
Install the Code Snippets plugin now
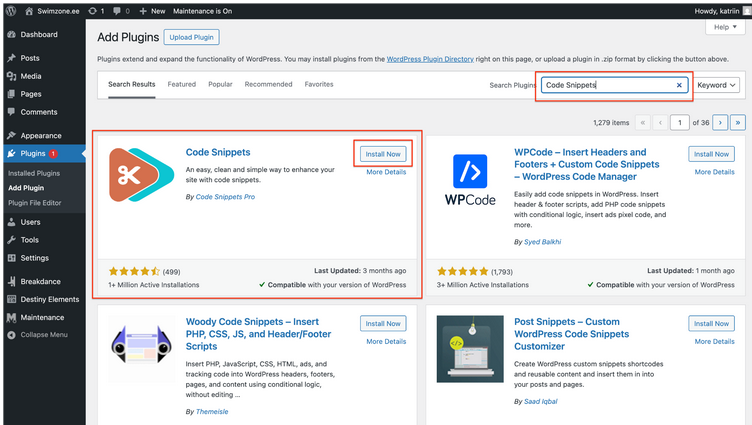(x=383, y=154)
